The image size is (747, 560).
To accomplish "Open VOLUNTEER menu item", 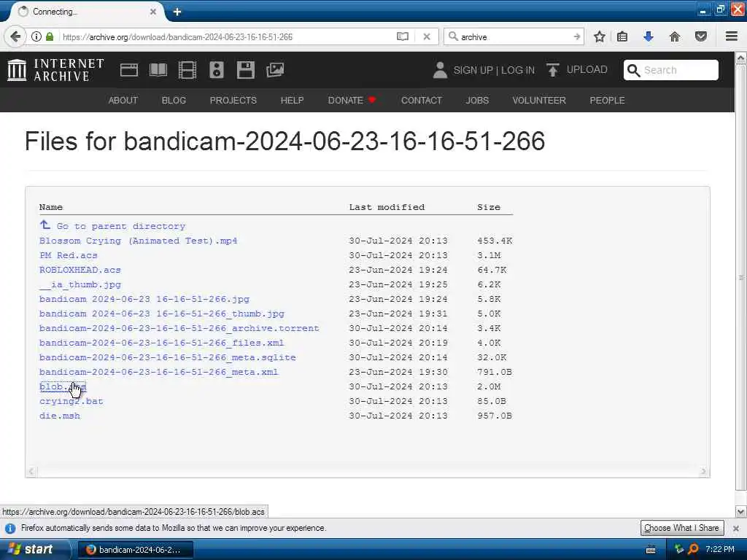I will (x=539, y=101).
